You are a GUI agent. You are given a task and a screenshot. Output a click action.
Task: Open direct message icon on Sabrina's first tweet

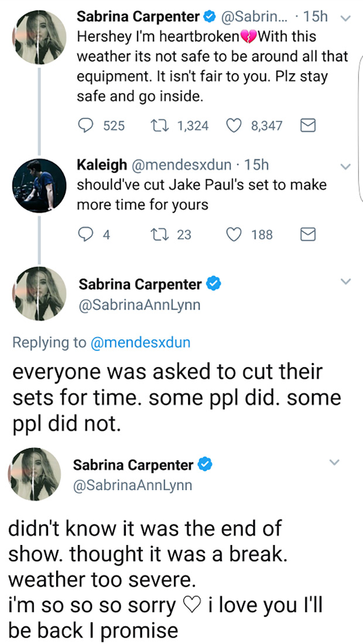click(307, 125)
